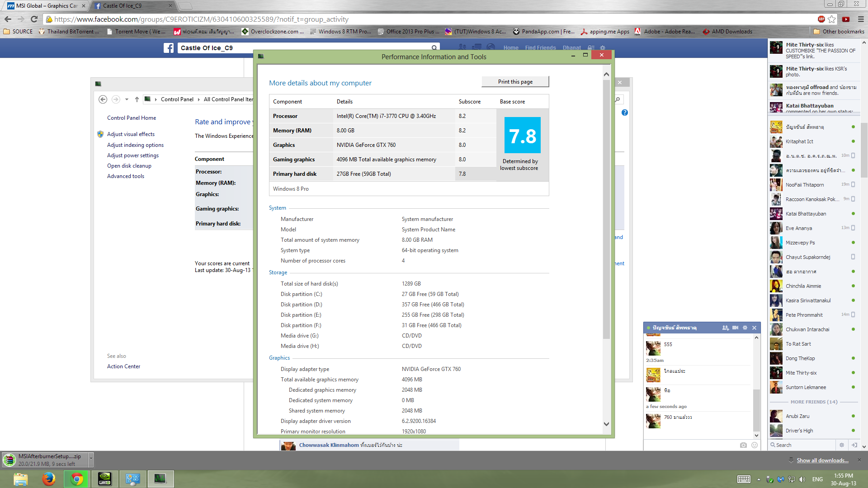Attach a photo with camera icon

coord(743,445)
